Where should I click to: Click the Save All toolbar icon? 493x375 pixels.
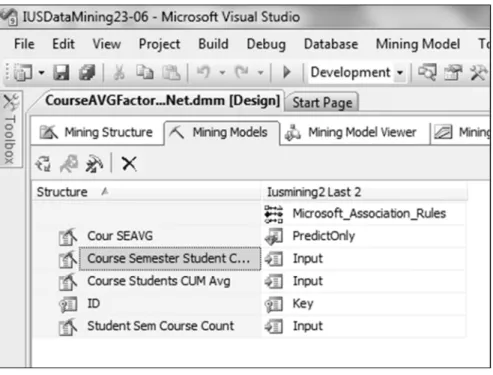(87, 72)
